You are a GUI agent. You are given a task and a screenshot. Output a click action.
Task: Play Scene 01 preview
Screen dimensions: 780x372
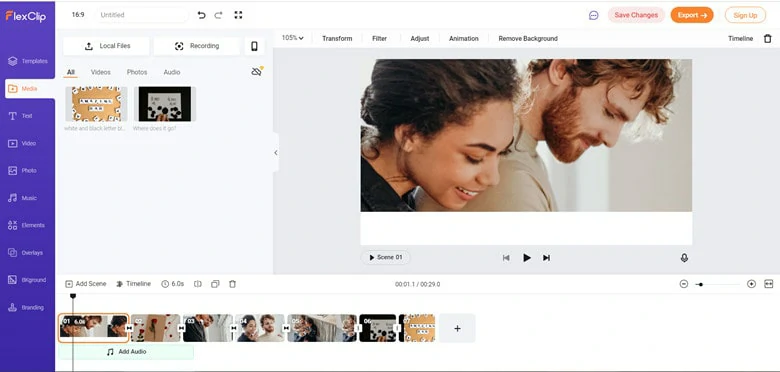(386, 258)
